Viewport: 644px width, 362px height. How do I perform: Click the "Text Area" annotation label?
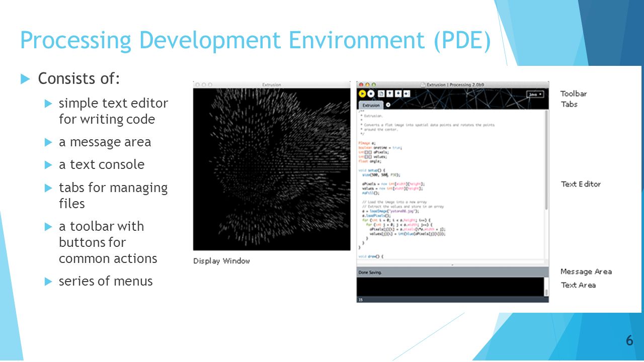pos(579,285)
